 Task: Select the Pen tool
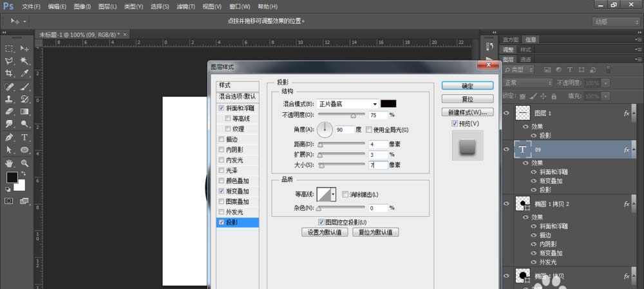coord(9,137)
